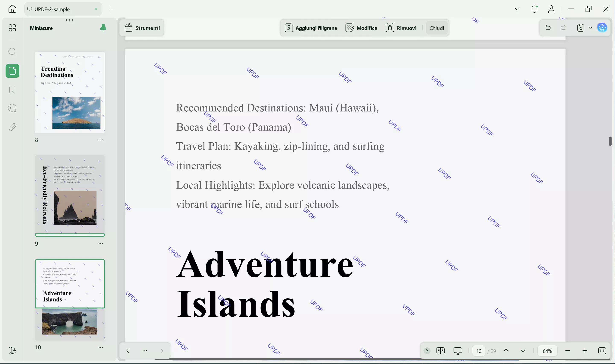Click the Rimuovi watermark button

[401, 28]
